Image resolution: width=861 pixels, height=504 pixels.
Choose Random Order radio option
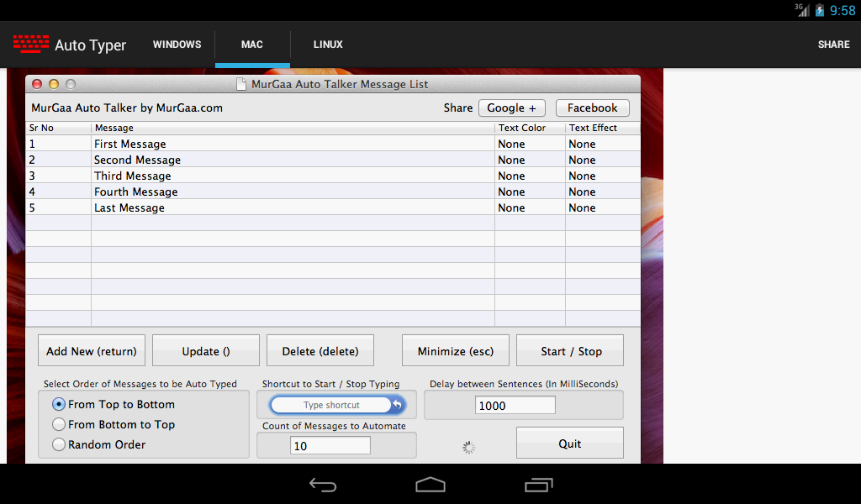[x=59, y=444]
